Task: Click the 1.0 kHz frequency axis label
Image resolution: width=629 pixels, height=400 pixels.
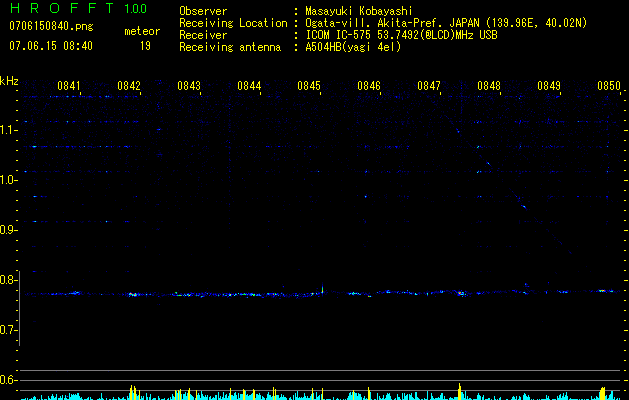Action: point(8,180)
